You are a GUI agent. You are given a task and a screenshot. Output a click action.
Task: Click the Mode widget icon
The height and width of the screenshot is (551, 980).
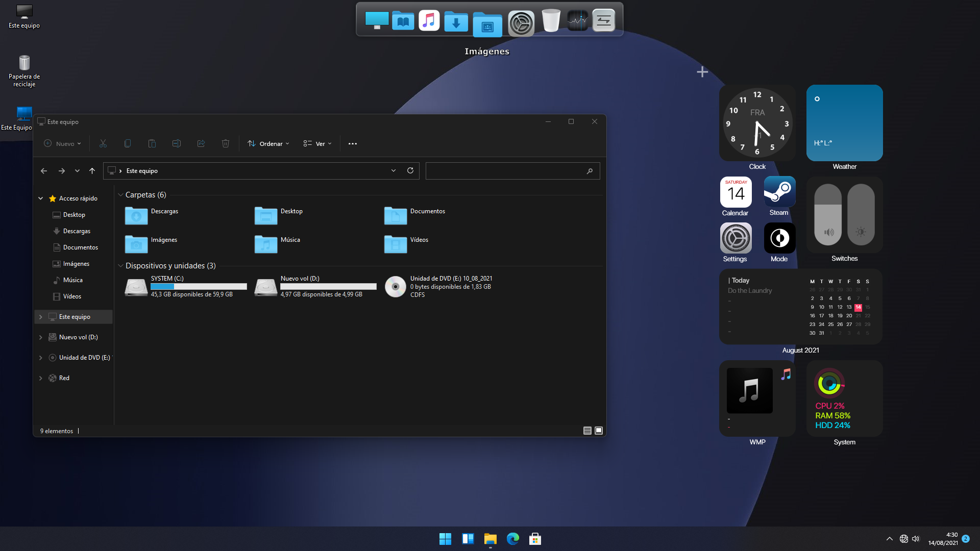click(779, 238)
